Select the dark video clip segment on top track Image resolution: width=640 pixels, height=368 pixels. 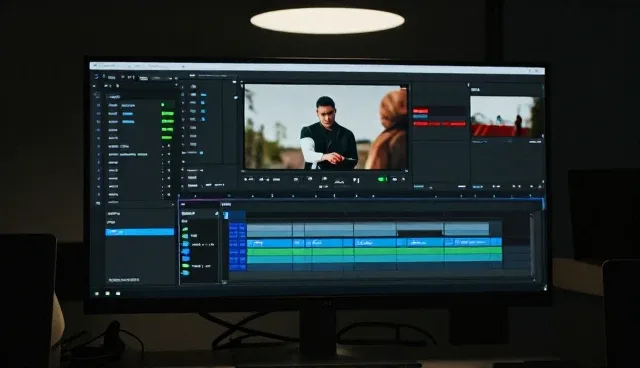coord(420,233)
